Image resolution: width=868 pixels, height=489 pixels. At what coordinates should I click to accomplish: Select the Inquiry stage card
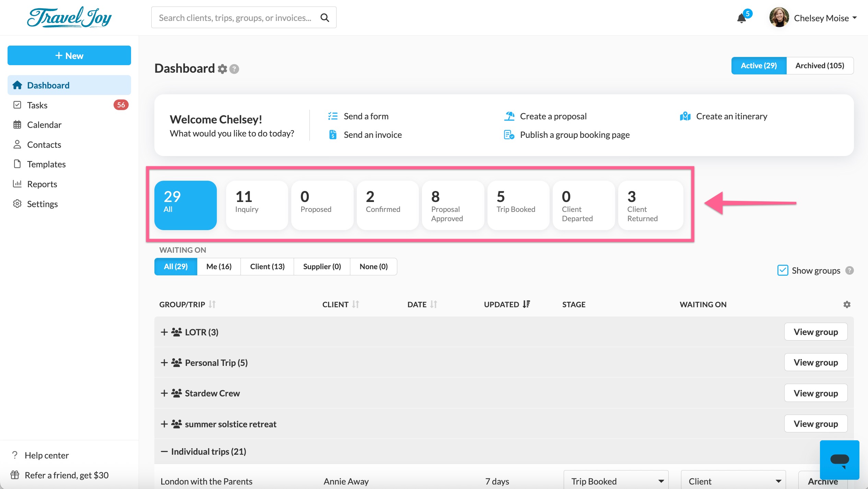[x=257, y=205]
